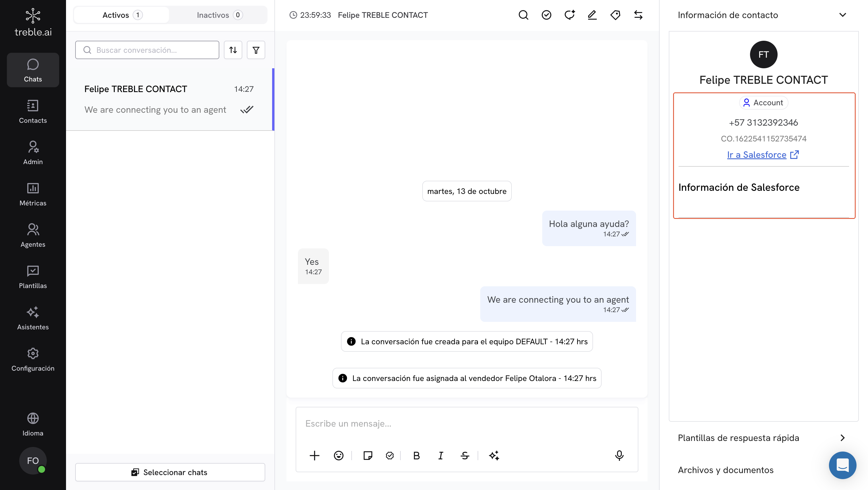Viewport: 868px width, 490px height.
Task: Open the emoji picker
Action: 339,455
